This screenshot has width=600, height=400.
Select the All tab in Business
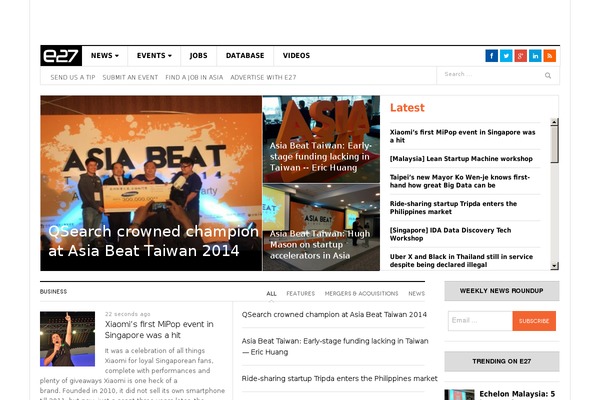point(271,294)
